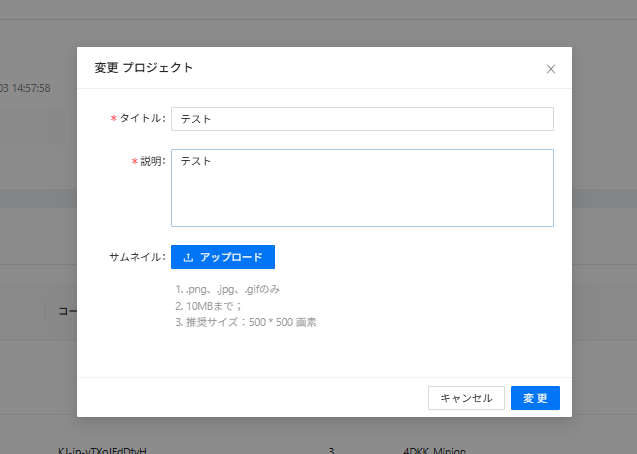Click the 4DKK_Minion cell in the table

click(434, 450)
